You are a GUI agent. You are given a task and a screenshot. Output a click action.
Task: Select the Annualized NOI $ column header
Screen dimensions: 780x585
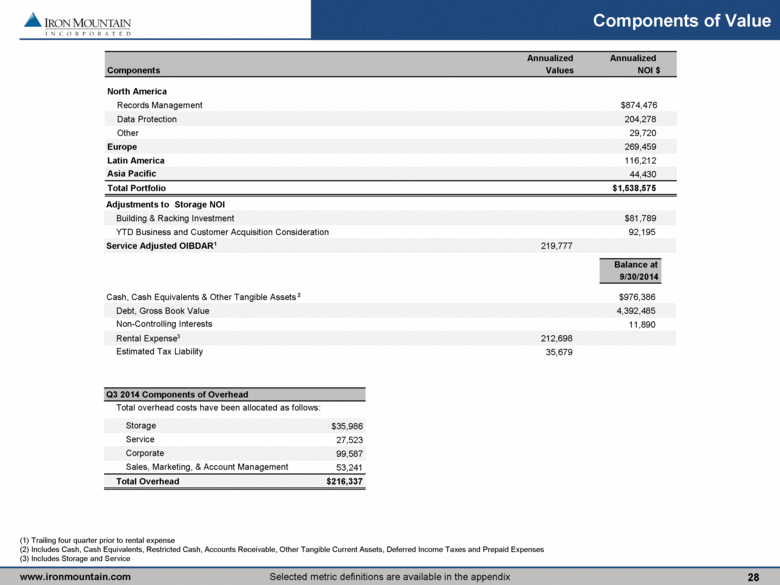[x=633, y=65]
